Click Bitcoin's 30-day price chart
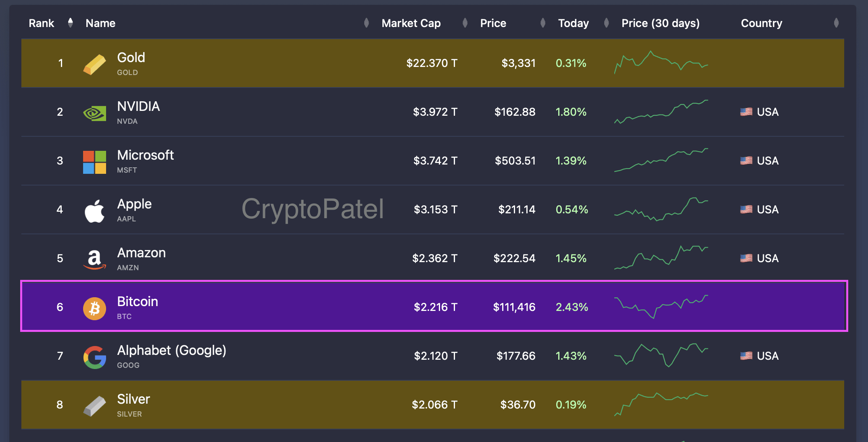868x442 pixels. (661, 307)
